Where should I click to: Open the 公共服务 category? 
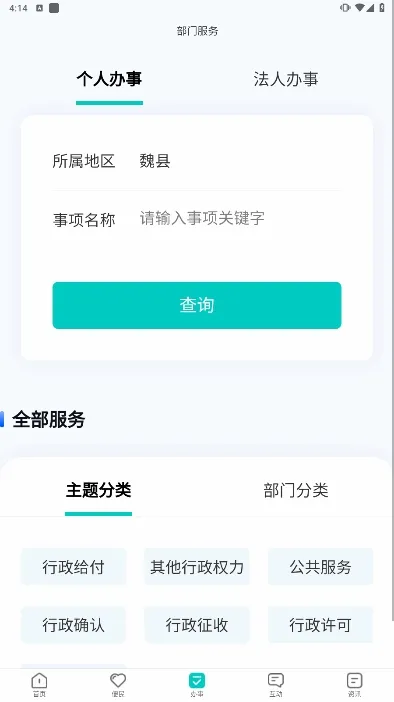[x=320, y=567]
